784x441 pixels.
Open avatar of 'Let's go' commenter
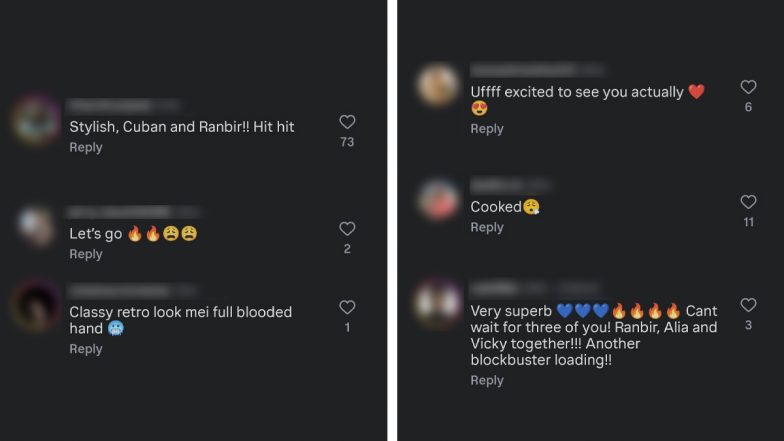[x=36, y=226]
